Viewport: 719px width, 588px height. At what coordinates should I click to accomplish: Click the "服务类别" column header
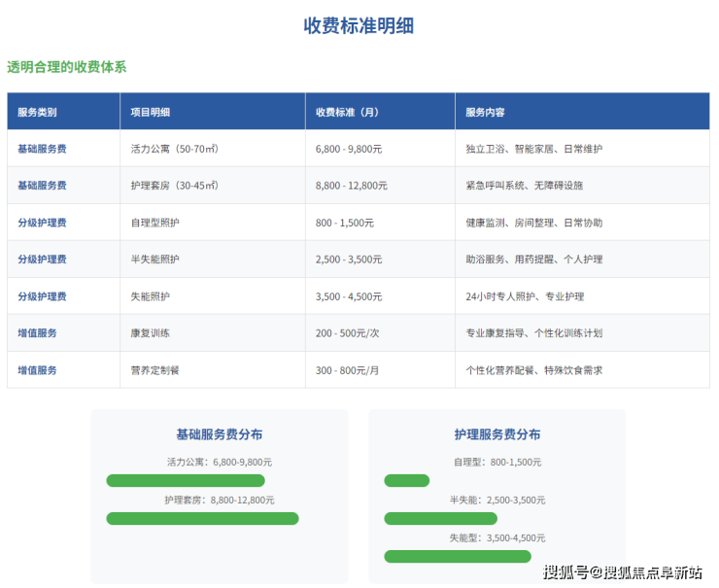point(37,113)
